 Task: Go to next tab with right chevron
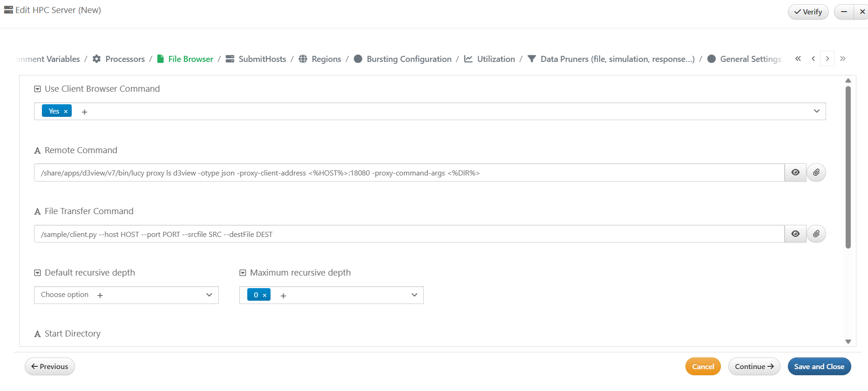click(x=827, y=59)
